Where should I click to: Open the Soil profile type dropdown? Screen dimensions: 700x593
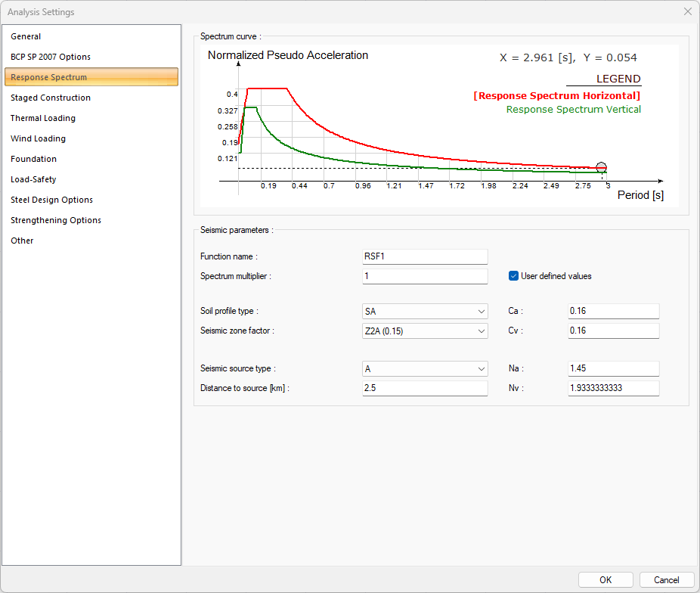pyautogui.click(x=425, y=312)
